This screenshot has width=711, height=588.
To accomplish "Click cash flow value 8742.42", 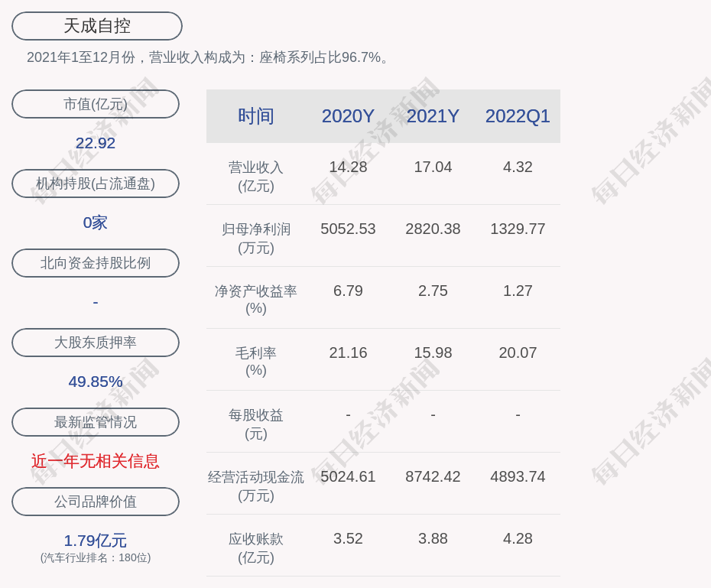I will point(433,476).
